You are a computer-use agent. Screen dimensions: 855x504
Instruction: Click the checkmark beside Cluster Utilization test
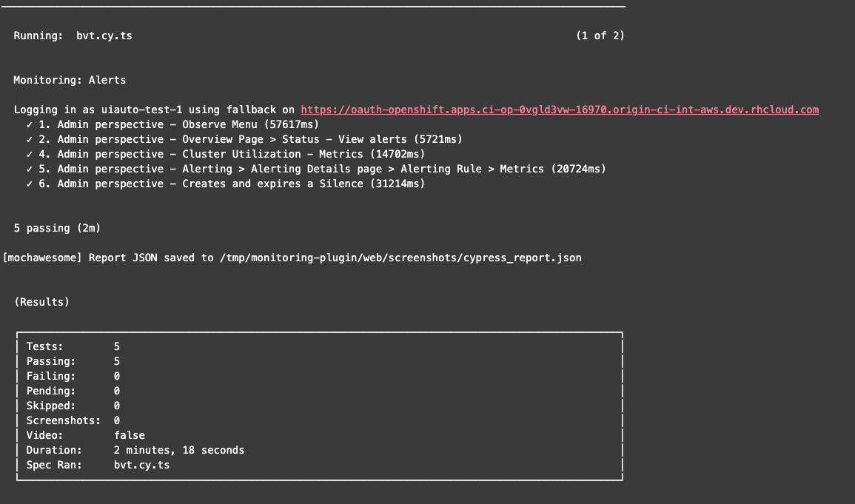pyautogui.click(x=30, y=154)
